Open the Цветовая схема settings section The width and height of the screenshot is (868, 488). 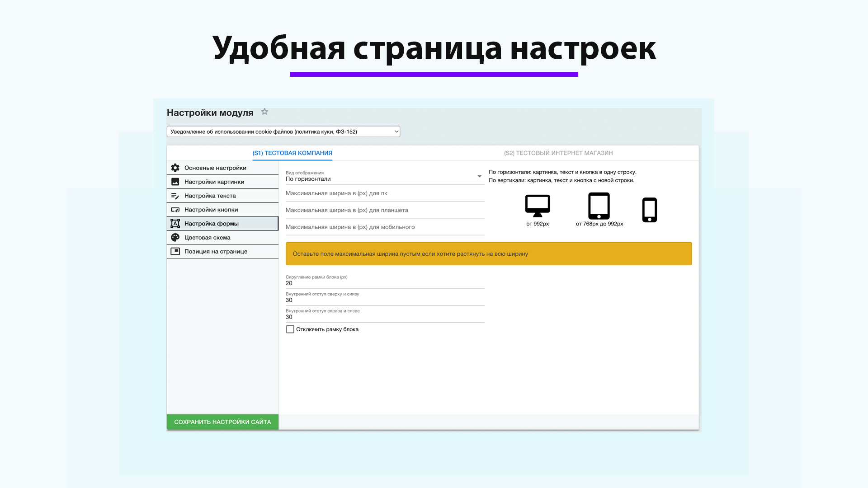tap(208, 237)
